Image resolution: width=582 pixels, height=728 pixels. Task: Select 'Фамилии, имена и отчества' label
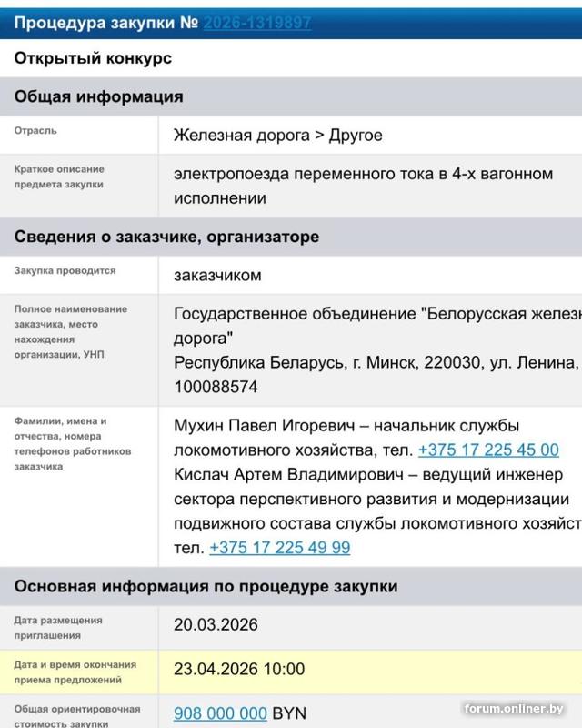[73, 444]
